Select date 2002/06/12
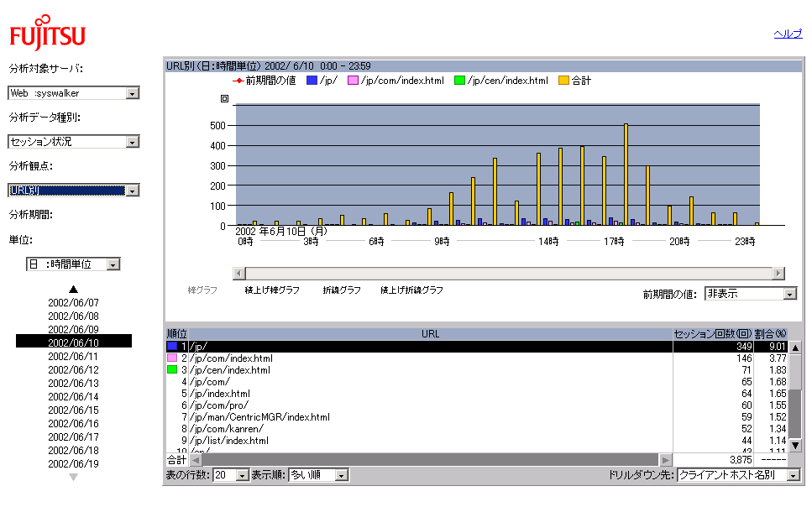 tap(74, 370)
